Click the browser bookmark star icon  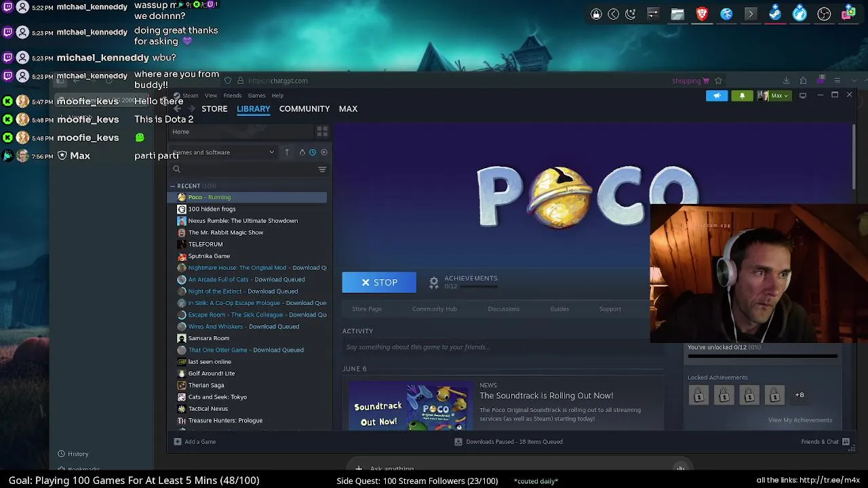[x=718, y=81]
